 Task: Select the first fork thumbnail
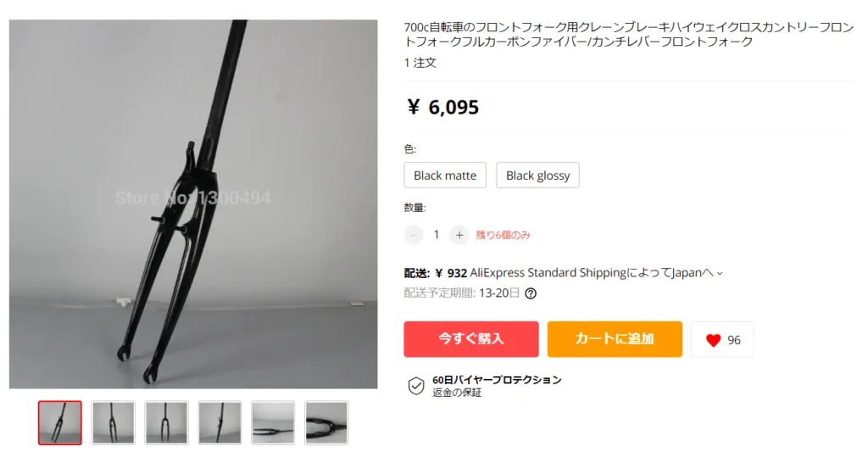click(x=60, y=422)
